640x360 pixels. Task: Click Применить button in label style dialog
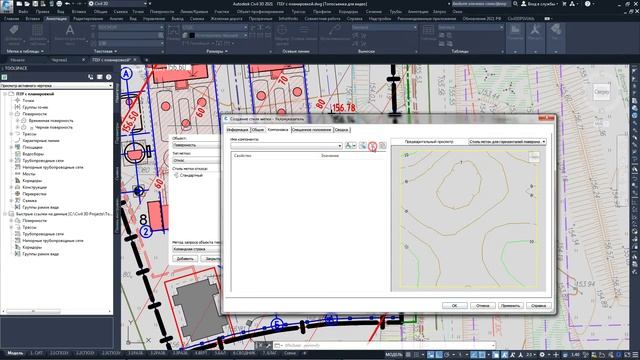(x=510, y=306)
